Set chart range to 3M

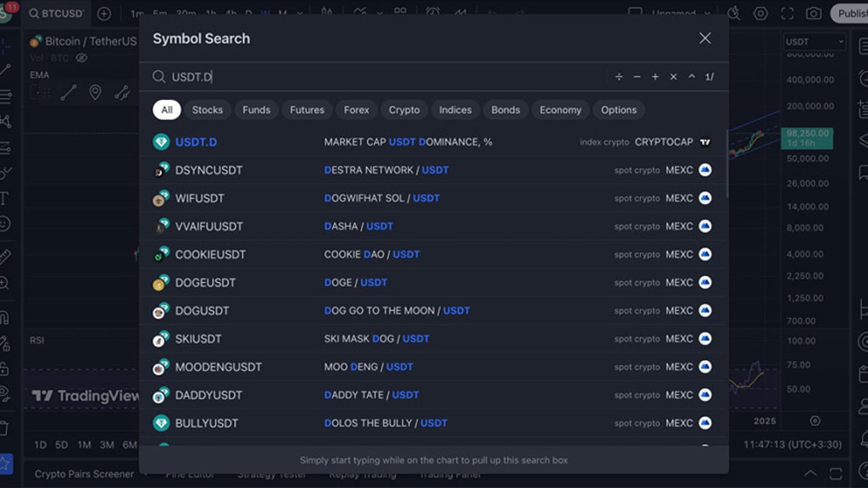(107, 445)
